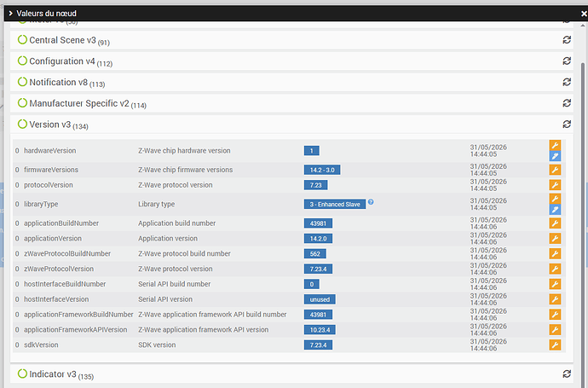
Task: Click orange wrench for protocolVersion row
Action: pos(555,184)
